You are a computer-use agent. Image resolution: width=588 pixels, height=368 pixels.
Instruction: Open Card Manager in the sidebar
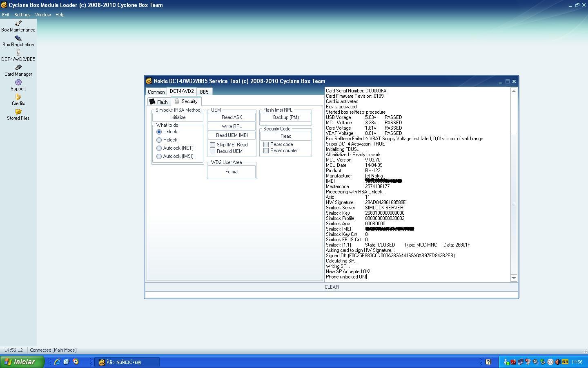pyautogui.click(x=18, y=71)
